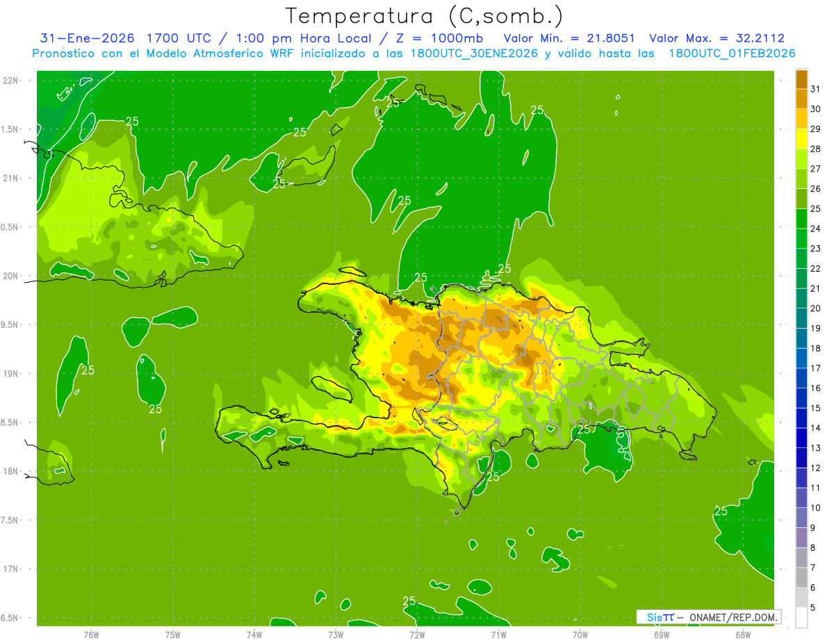Click the '12' label on the color scale
The height and width of the screenshot is (644, 834).
point(816,468)
